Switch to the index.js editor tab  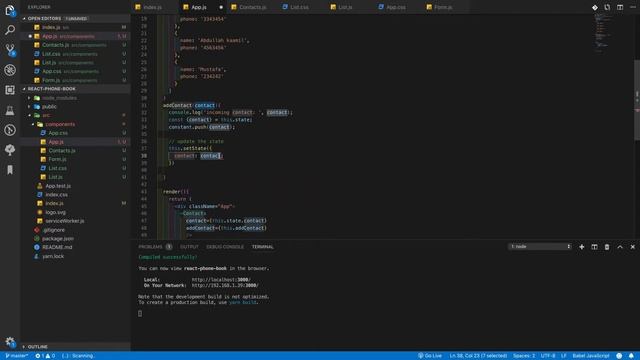pos(152,7)
